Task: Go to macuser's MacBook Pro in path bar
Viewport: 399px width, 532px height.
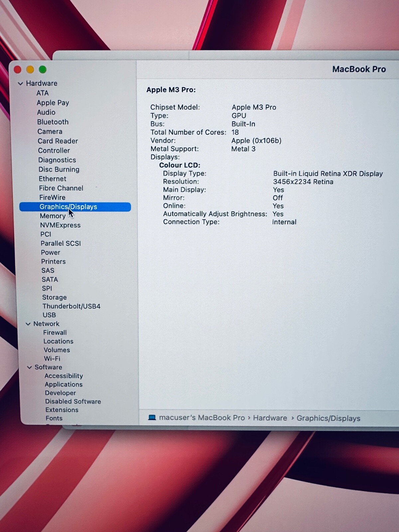Action: (x=202, y=418)
